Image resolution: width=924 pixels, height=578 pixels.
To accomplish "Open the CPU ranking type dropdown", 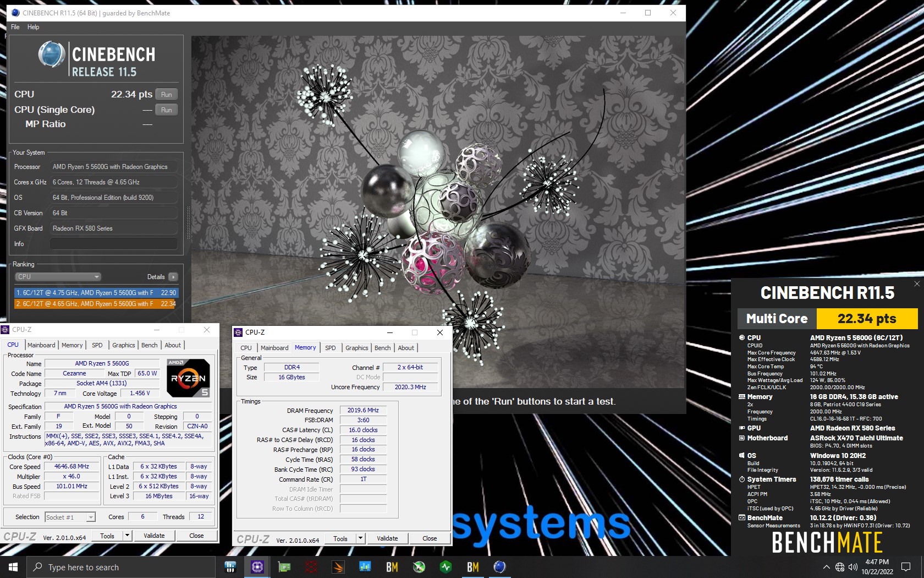I will (x=58, y=277).
